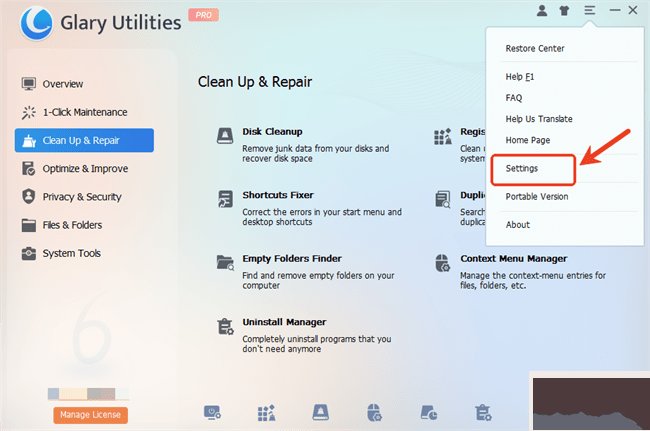Viewport: 650px width, 431px height.
Task: Launch the Shortcuts Fixer tool
Action: point(278,195)
